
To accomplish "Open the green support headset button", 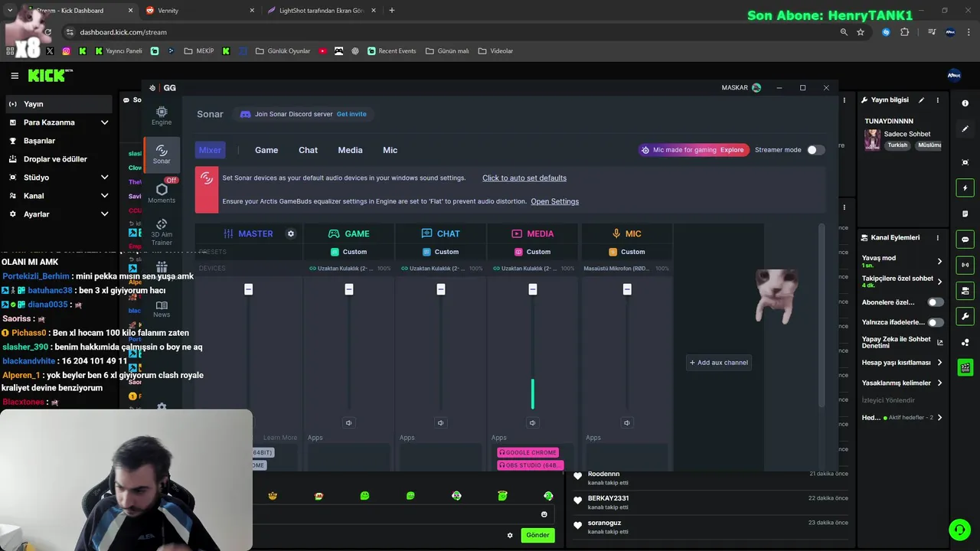I will coord(959,529).
